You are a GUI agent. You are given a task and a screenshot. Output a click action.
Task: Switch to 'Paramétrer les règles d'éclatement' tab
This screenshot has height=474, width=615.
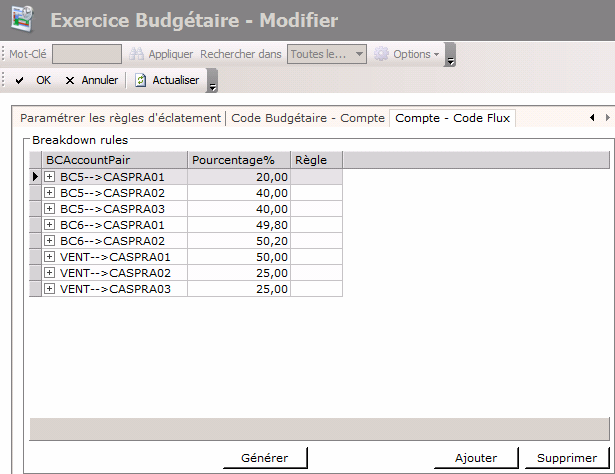(120, 118)
